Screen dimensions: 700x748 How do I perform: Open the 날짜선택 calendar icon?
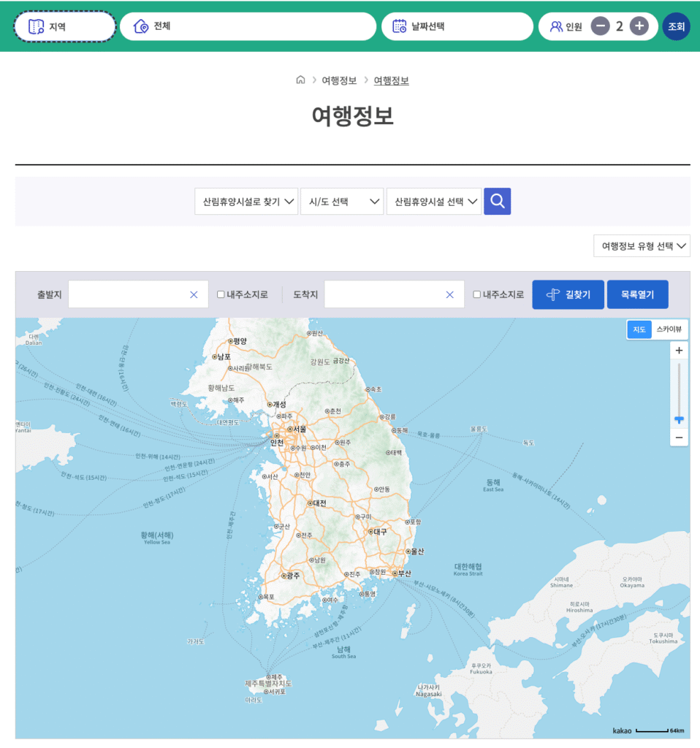click(x=399, y=26)
